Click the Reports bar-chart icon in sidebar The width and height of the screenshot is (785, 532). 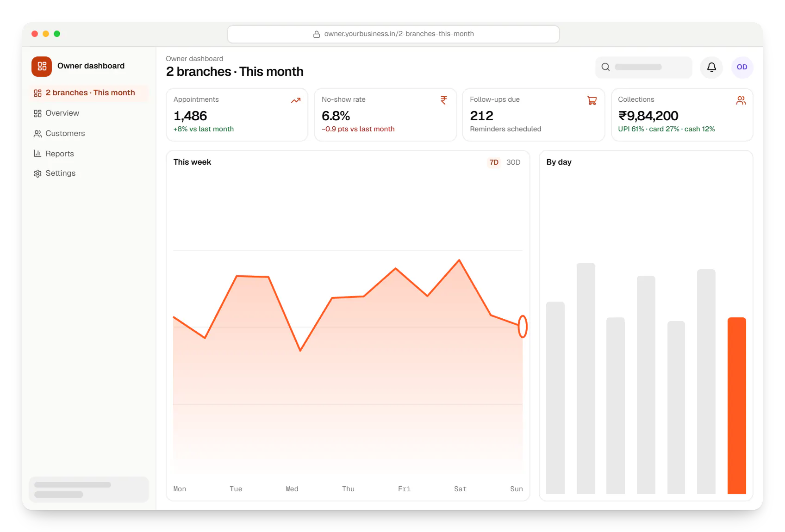37,154
